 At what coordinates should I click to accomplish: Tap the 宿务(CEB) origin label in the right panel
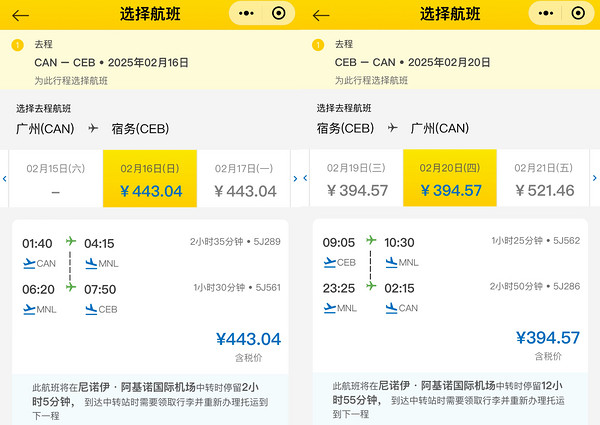(346, 128)
